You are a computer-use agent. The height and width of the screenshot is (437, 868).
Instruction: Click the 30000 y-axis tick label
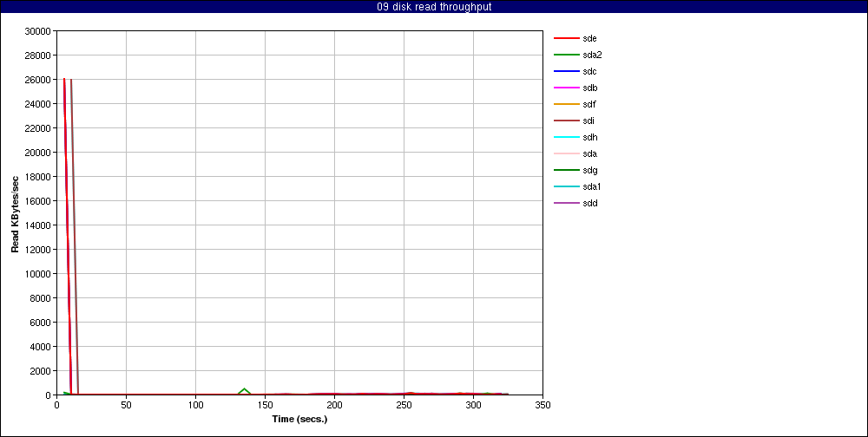38,31
